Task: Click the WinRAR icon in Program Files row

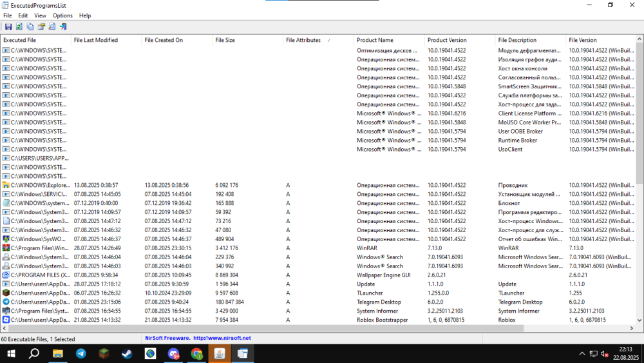Action: [x=6, y=248]
